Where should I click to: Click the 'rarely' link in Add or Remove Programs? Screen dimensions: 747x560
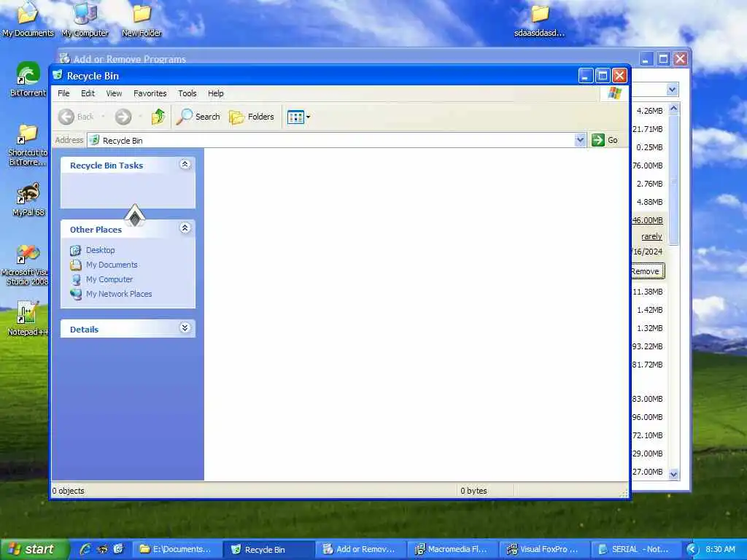pos(651,236)
